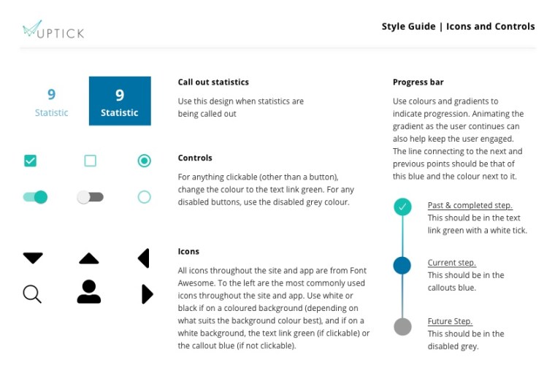Turn on the grey disabled toggle switch

point(91,197)
